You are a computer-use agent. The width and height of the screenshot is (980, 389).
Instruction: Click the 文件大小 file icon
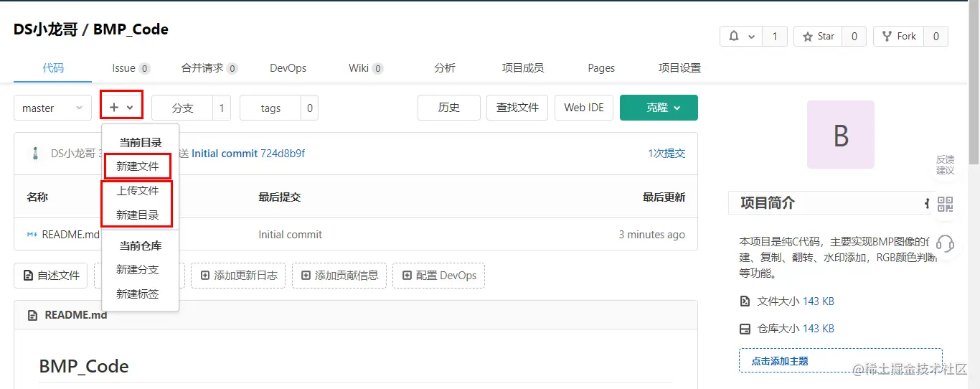tap(745, 301)
